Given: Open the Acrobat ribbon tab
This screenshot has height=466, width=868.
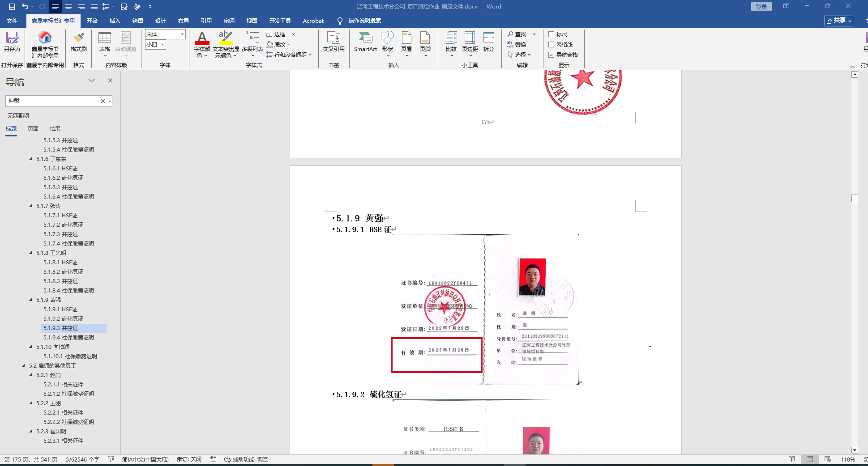Looking at the screenshot, I should pos(313,21).
